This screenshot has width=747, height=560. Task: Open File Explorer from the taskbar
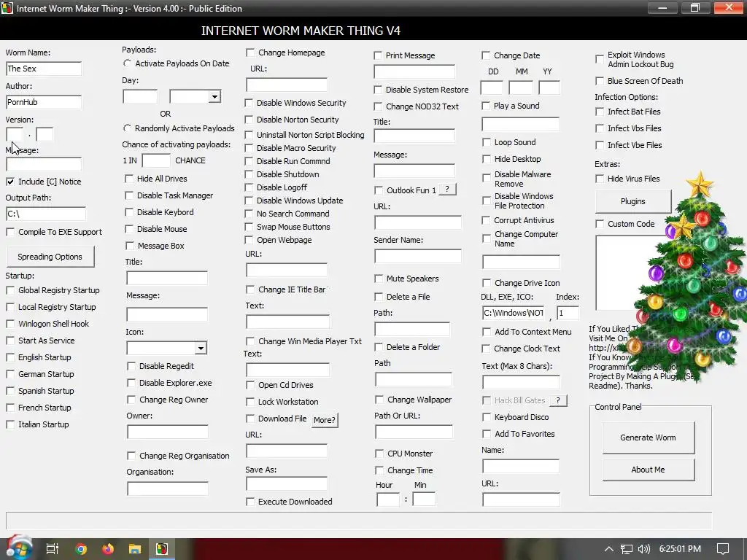click(135, 549)
